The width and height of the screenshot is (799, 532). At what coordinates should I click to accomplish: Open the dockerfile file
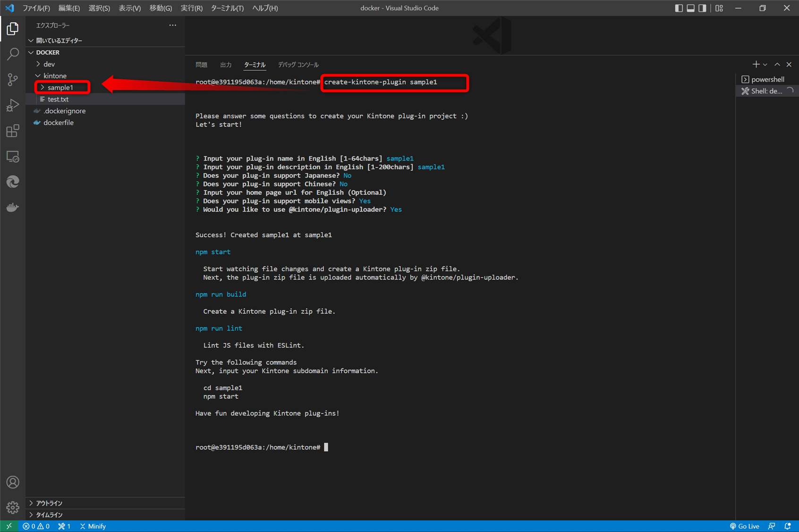pos(105,123)
